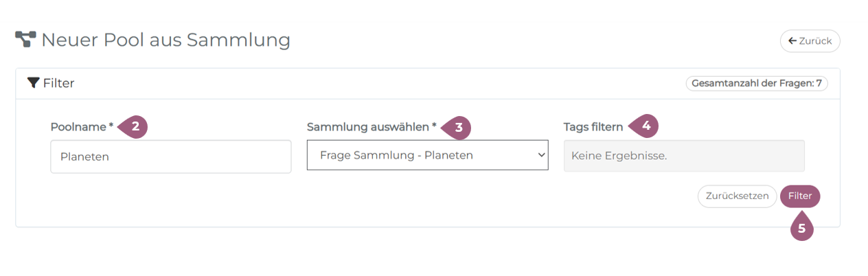Viewport: 868px width, 276px height.
Task: Click the Poolname label text
Action: pos(78,127)
